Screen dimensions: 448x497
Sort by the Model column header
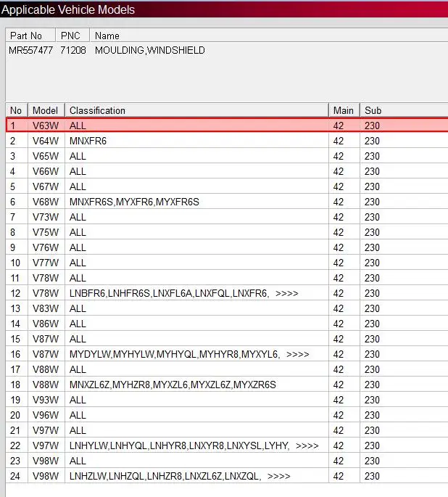pos(46,110)
